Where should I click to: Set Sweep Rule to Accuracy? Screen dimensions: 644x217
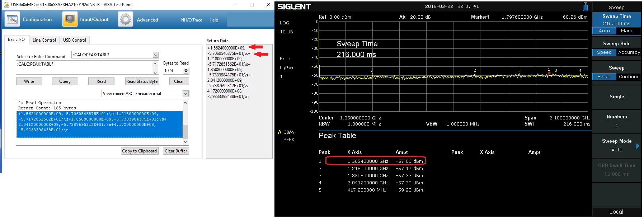pos(629,52)
